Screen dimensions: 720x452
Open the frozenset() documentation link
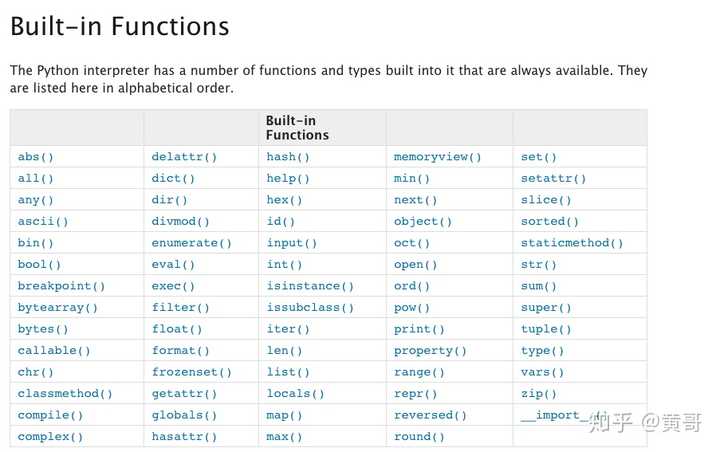[191, 372]
